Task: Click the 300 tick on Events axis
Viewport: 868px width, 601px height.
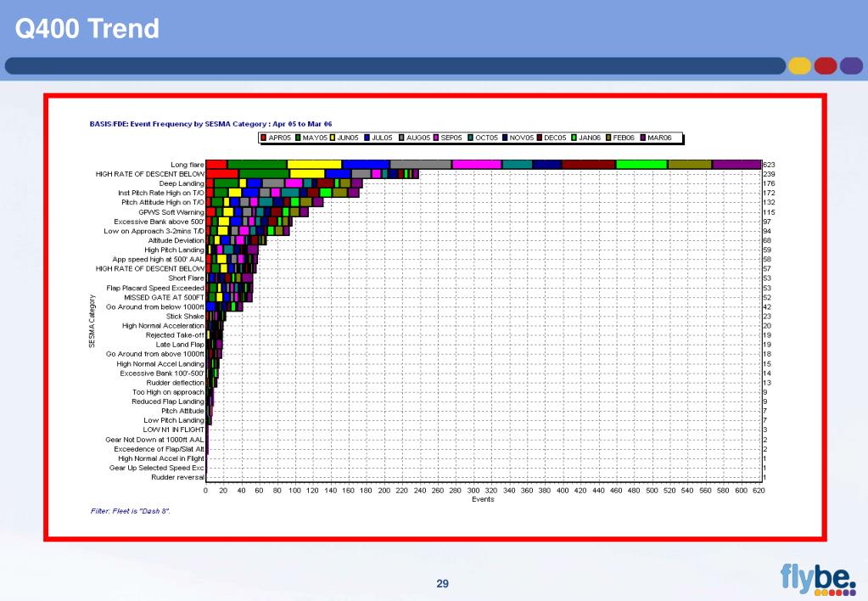Action: click(x=473, y=491)
